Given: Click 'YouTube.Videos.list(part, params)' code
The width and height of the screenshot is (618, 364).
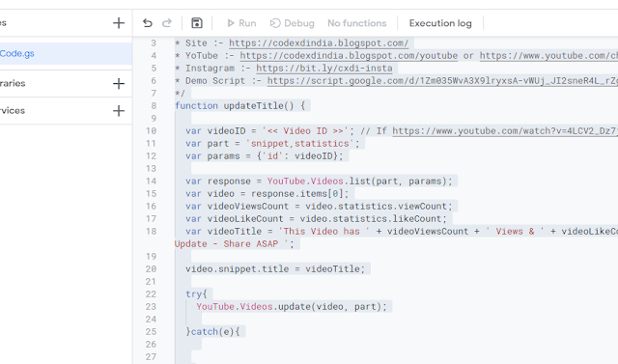Looking at the screenshot, I should point(357,181).
